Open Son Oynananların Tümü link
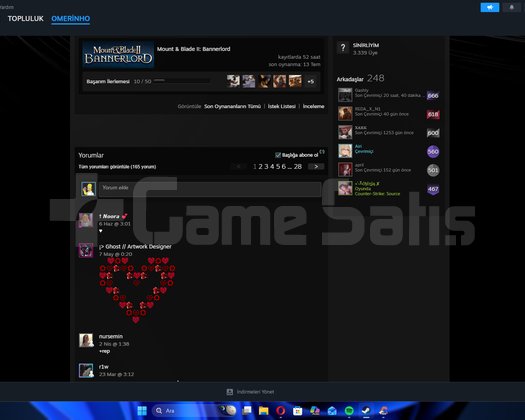525x420 pixels. (232, 106)
